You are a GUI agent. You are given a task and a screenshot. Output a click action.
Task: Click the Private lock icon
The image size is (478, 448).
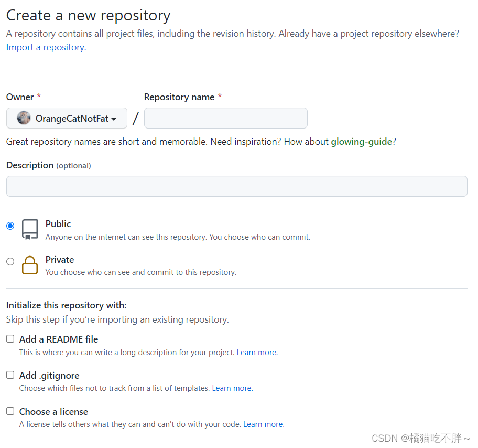[30, 265]
